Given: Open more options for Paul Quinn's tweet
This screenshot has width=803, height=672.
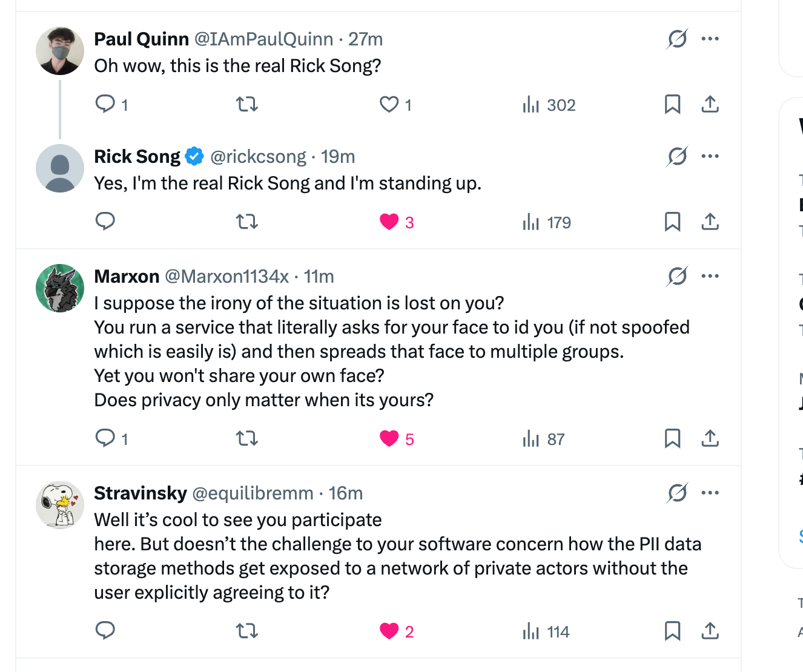Looking at the screenshot, I should [x=710, y=39].
